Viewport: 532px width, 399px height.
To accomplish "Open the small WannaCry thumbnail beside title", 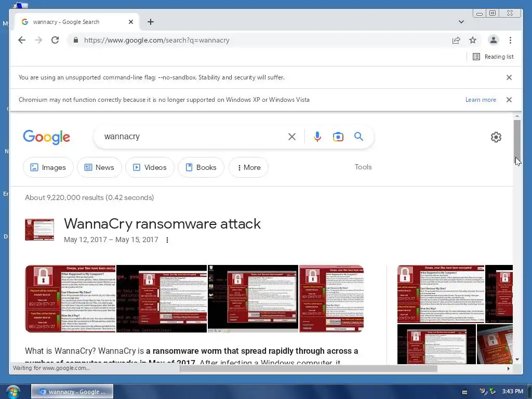I will tap(39, 230).
